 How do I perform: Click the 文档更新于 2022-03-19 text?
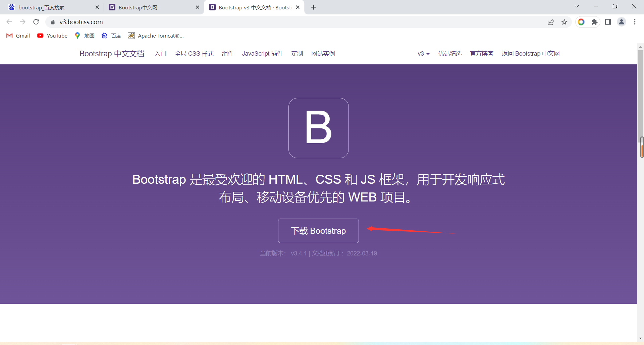(344, 253)
